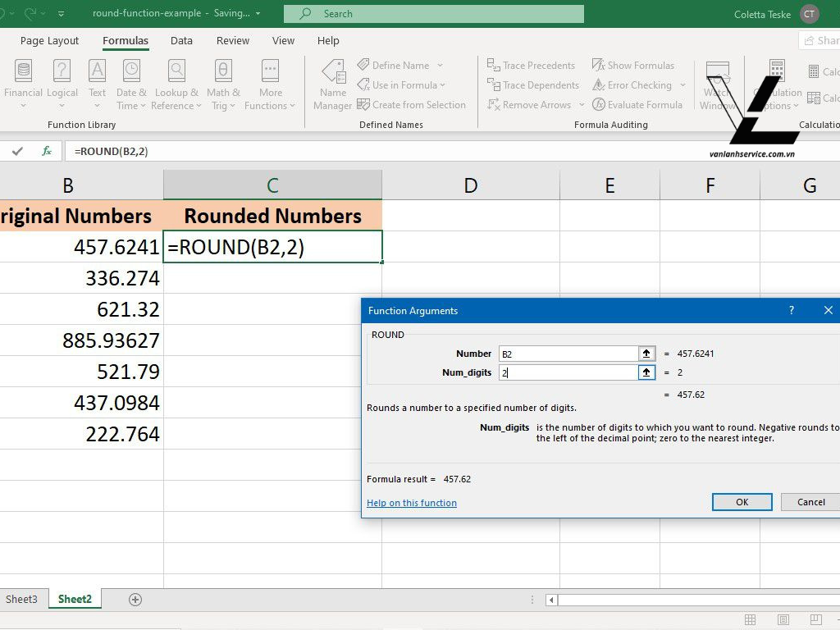Click the Insert Function fx icon
Image resolution: width=840 pixels, height=630 pixels.
point(46,151)
